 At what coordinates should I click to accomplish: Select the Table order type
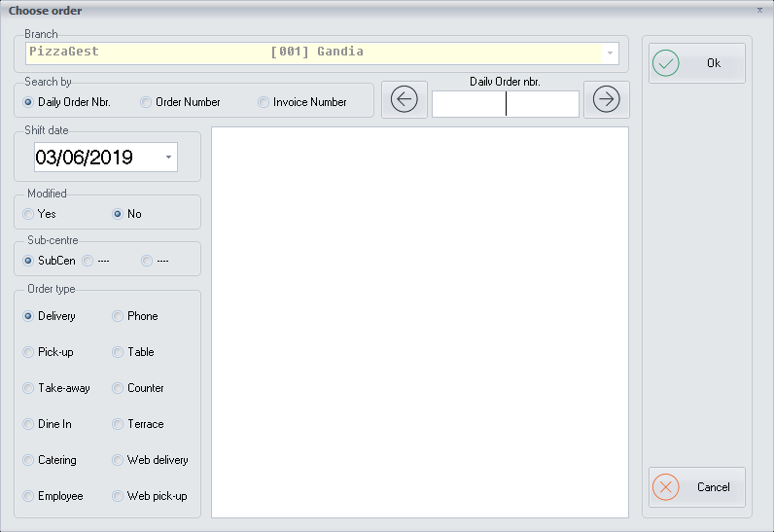click(x=118, y=352)
